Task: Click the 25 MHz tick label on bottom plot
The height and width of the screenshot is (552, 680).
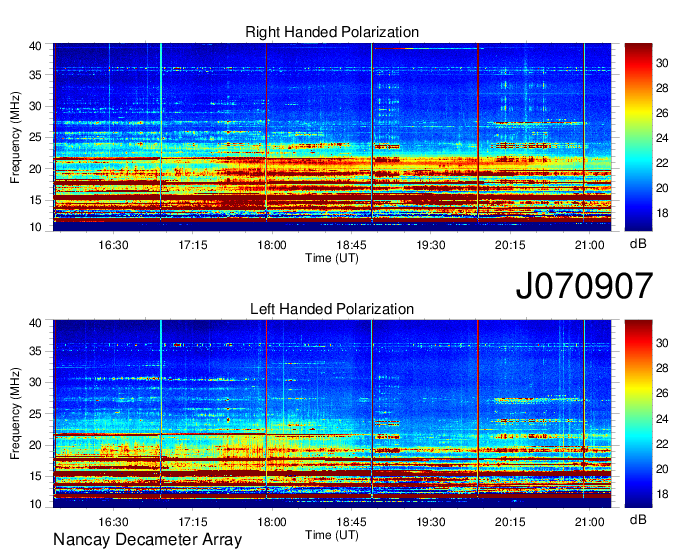Action: (35, 414)
